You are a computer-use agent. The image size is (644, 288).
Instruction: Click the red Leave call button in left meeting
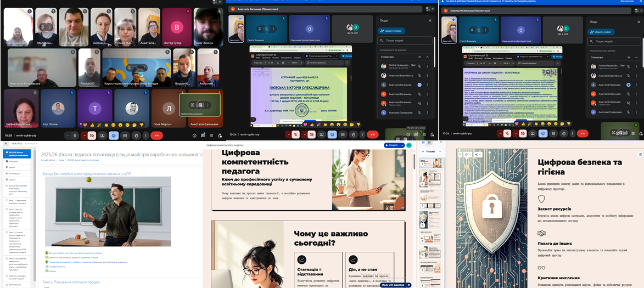(x=156, y=135)
